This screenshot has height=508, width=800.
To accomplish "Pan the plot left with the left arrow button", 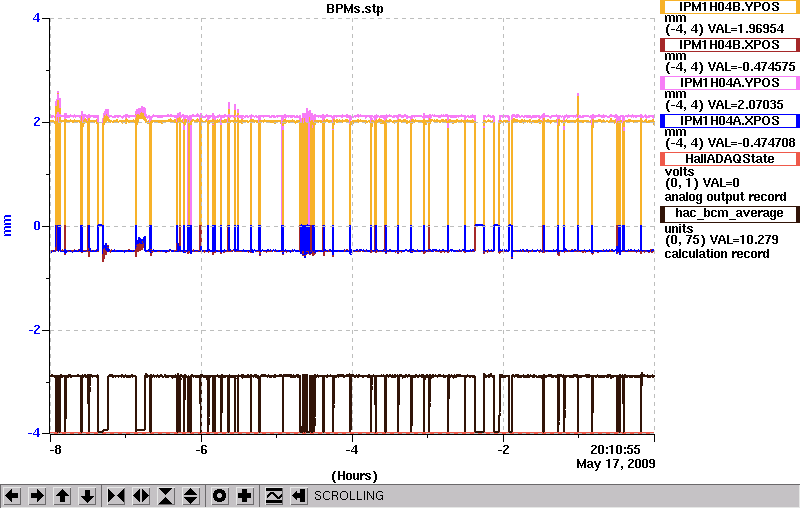I will (12, 496).
